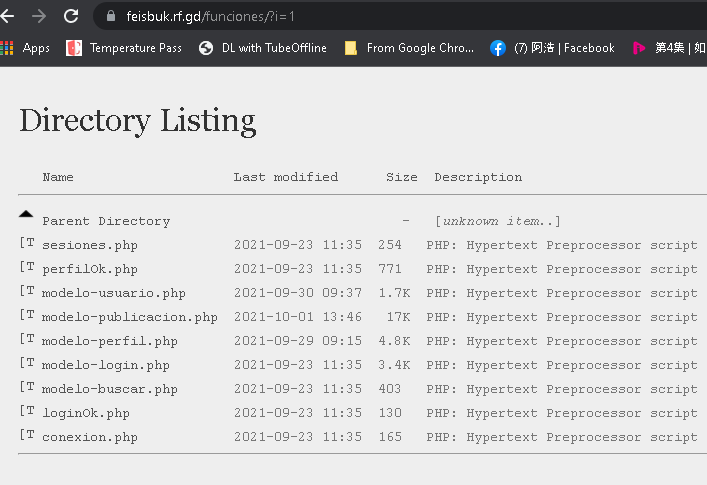Click the size value 254
Viewport: 707px width, 485px height.
pyautogui.click(x=390, y=245)
